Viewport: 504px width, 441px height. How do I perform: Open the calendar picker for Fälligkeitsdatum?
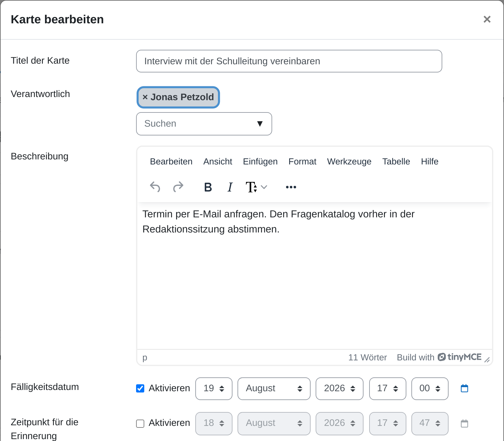pyautogui.click(x=464, y=388)
